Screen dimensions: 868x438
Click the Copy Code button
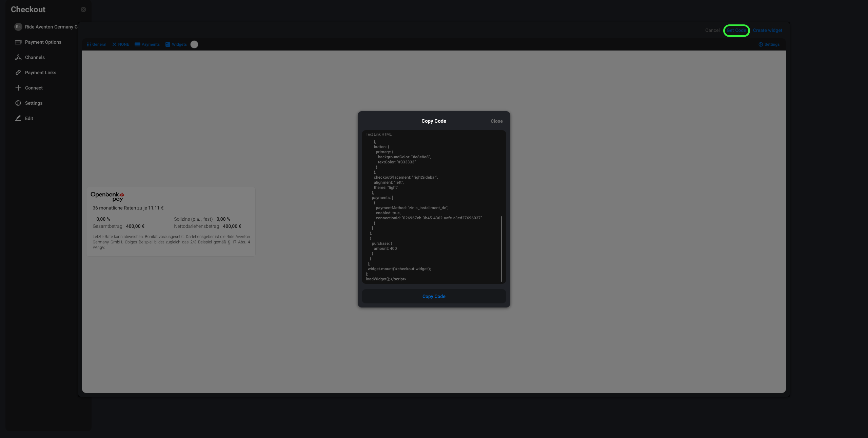click(434, 296)
